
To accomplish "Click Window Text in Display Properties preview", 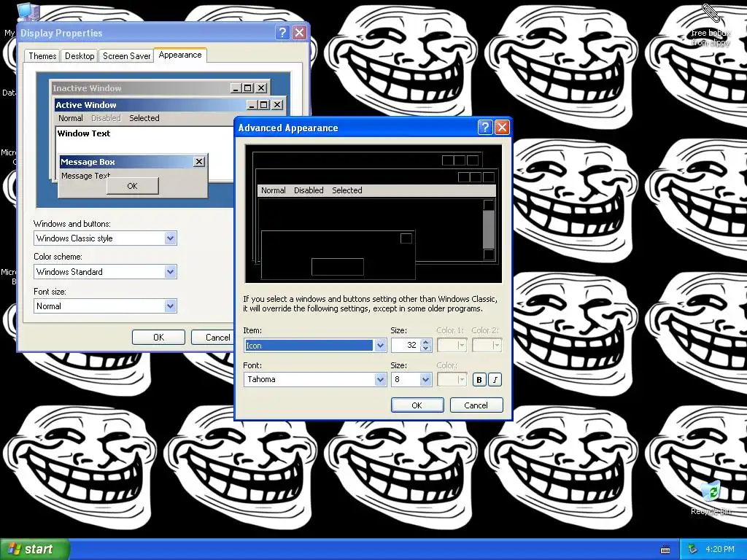I will (x=84, y=133).
